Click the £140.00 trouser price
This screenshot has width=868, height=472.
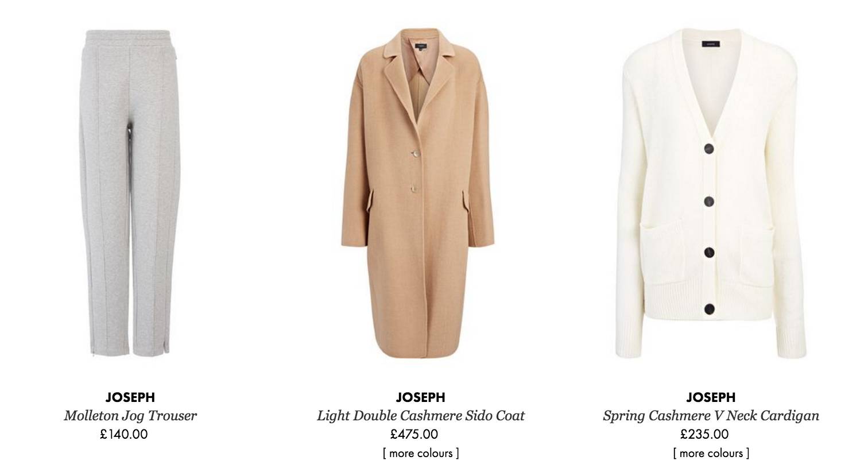pyautogui.click(x=123, y=434)
